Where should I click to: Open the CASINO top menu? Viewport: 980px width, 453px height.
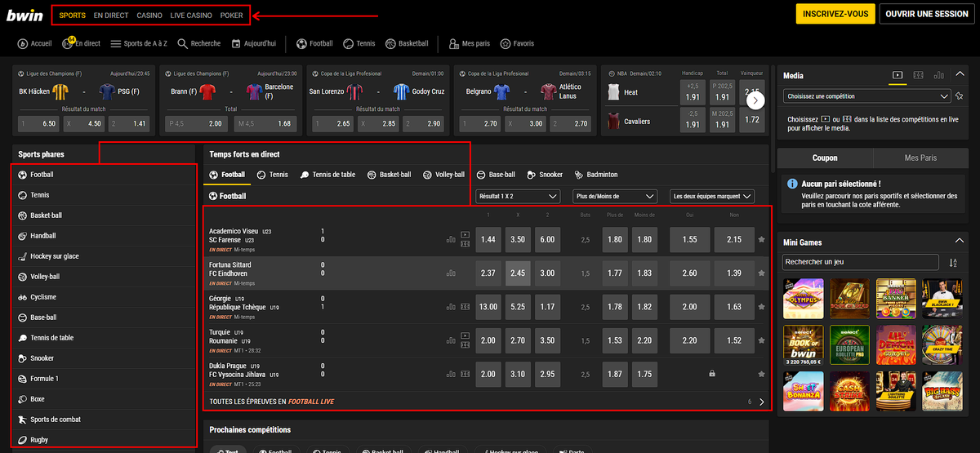click(x=149, y=16)
